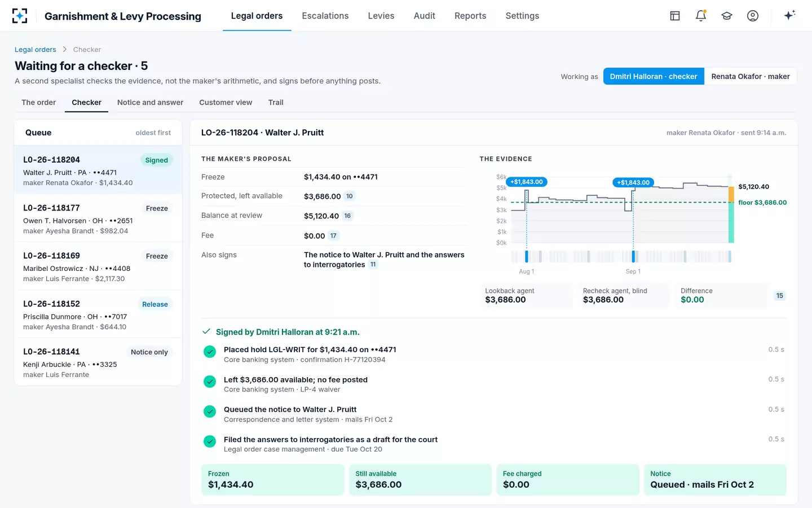This screenshot has height=508, width=812.
Task: Click the Aug 1 +$1,843.00 deposit marker
Action: point(527,182)
